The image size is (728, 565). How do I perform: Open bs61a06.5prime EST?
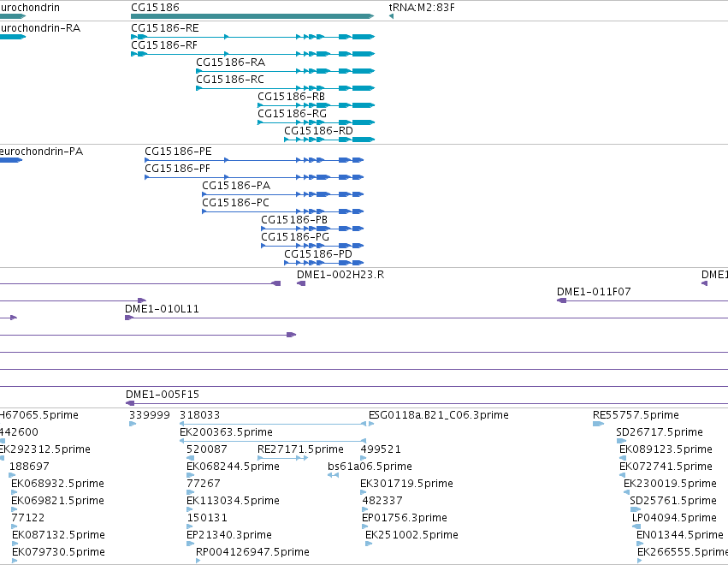[370, 467]
